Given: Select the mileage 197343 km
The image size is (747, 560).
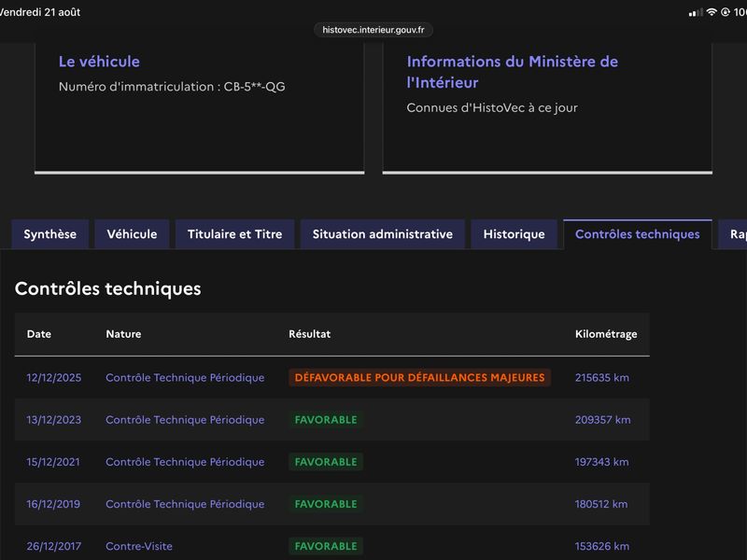Looking at the screenshot, I should tap(601, 462).
